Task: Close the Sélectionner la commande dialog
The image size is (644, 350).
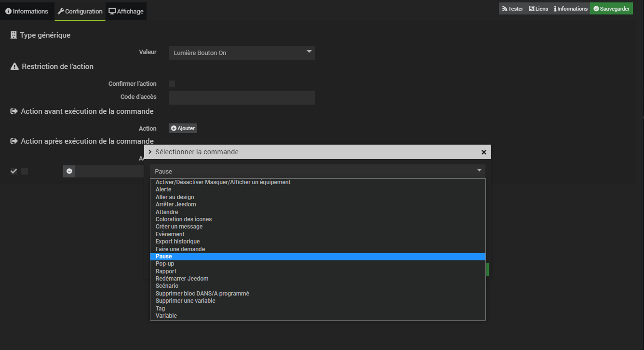Action: 483,152
